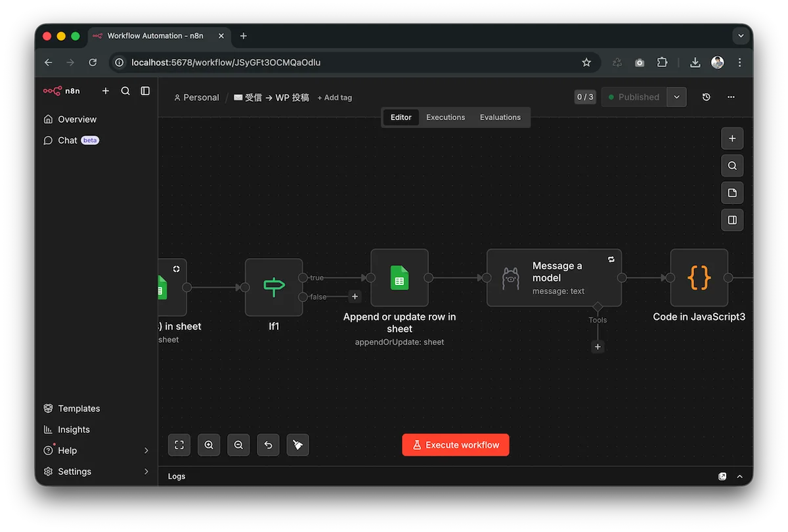Screen dimensions: 788x532
Task: Switch to the Evaluations tab
Action: pos(500,118)
